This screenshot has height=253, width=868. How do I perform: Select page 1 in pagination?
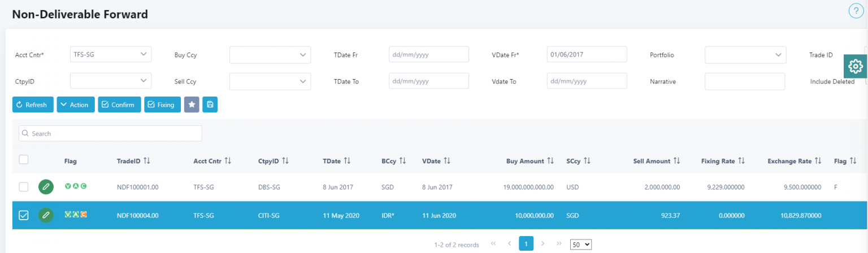pyautogui.click(x=526, y=243)
